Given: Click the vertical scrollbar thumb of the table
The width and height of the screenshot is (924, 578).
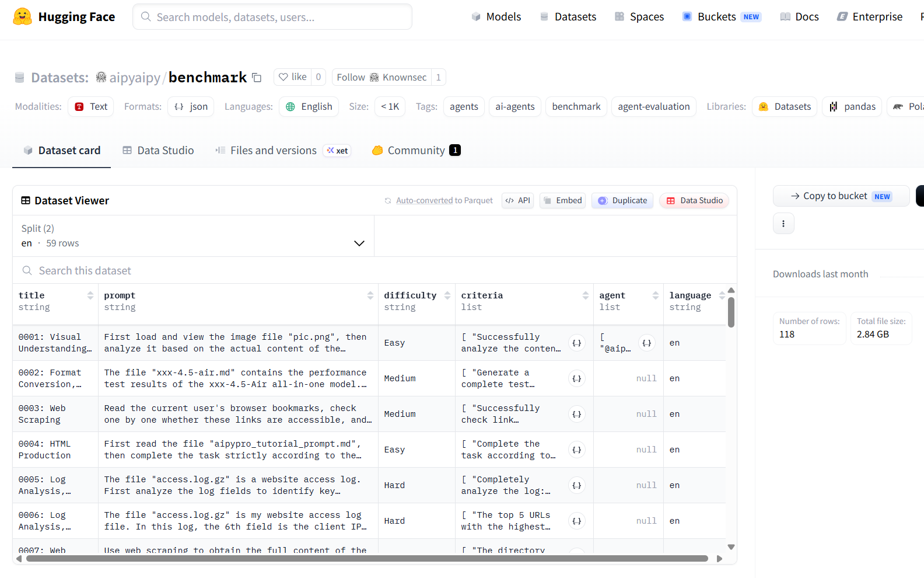Looking at the screenshot, I should coord(731,312).
